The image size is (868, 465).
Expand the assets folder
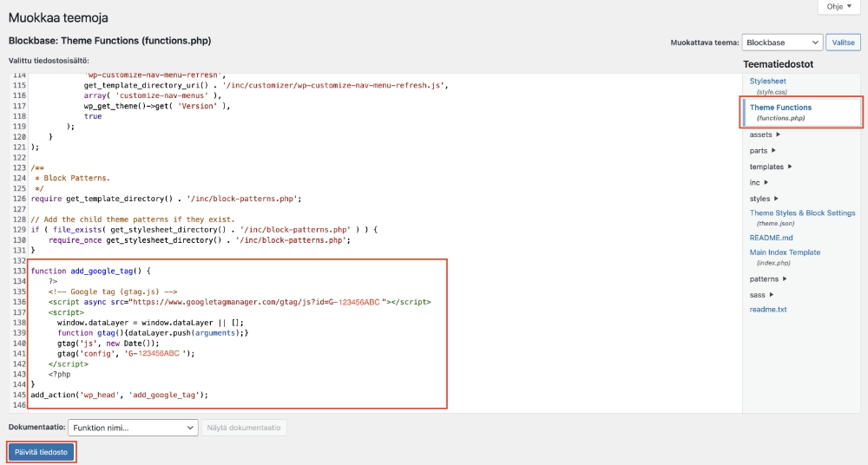pos(765,134)
